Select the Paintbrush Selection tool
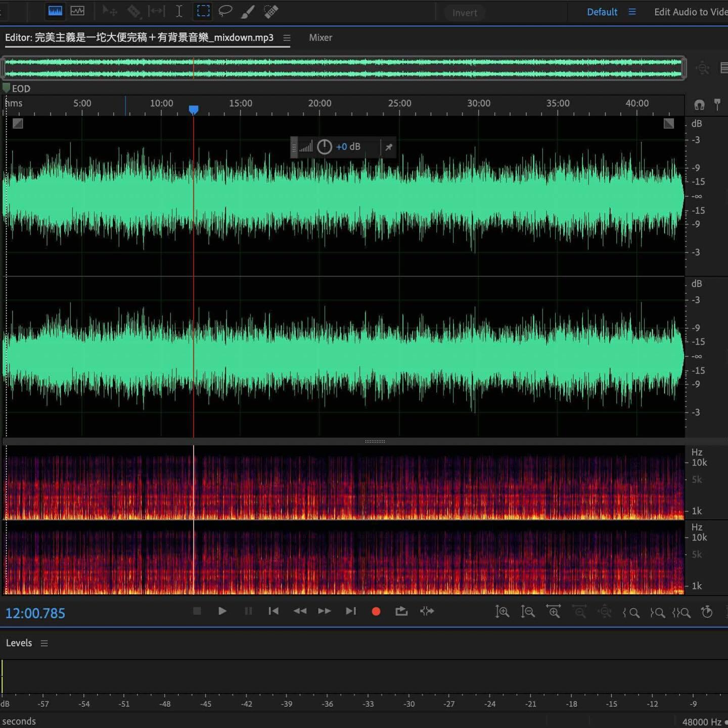728x728 pixels. click(x=247, y=11)
